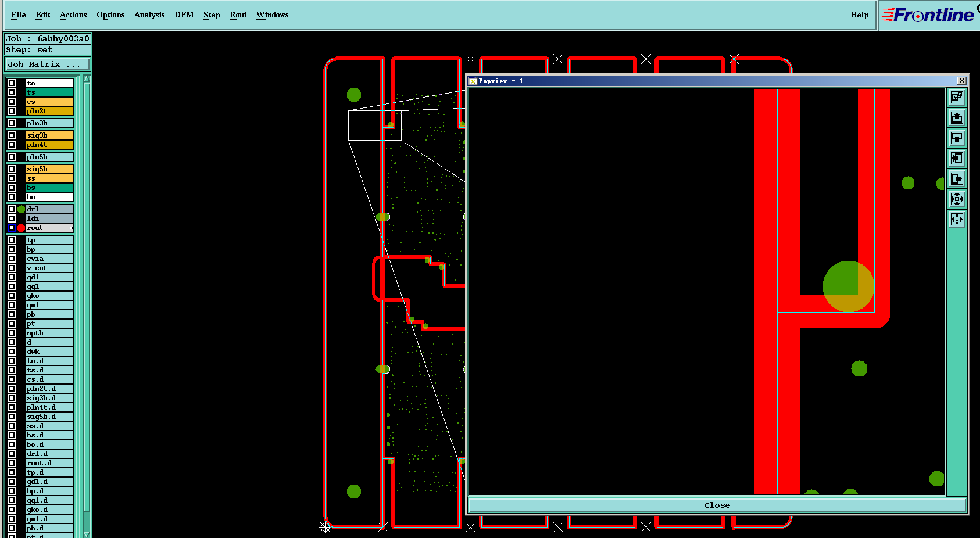The height and width of the screenshot is (538, 980).
Task: Open the File menu
Action: [19, 15]
